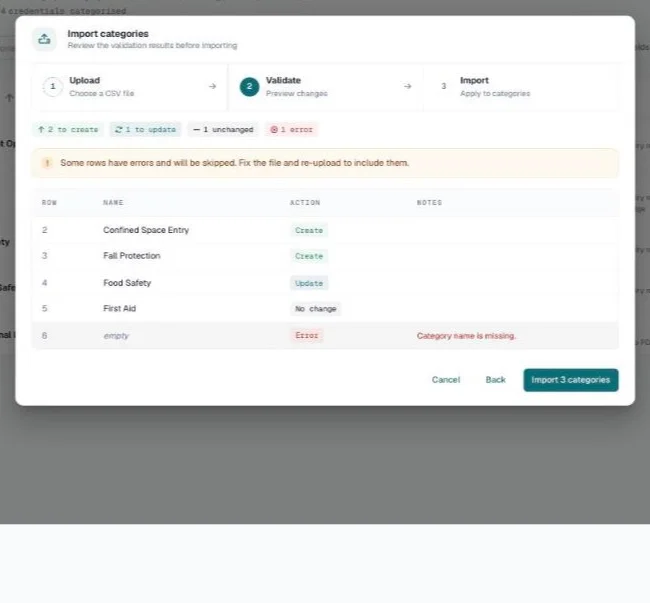Click the ACTION column header
The width and height of the screenshot is (650, 603).
click(305, 203)
